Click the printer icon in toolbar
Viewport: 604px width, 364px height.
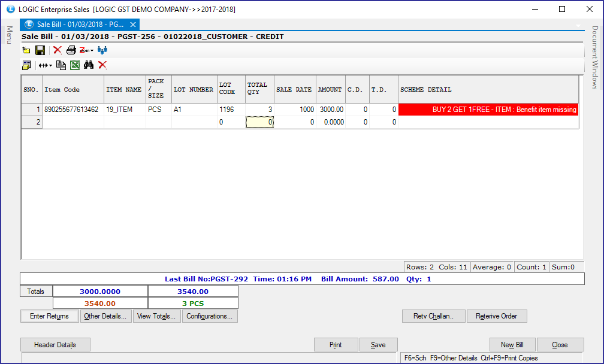coord(71,50)
